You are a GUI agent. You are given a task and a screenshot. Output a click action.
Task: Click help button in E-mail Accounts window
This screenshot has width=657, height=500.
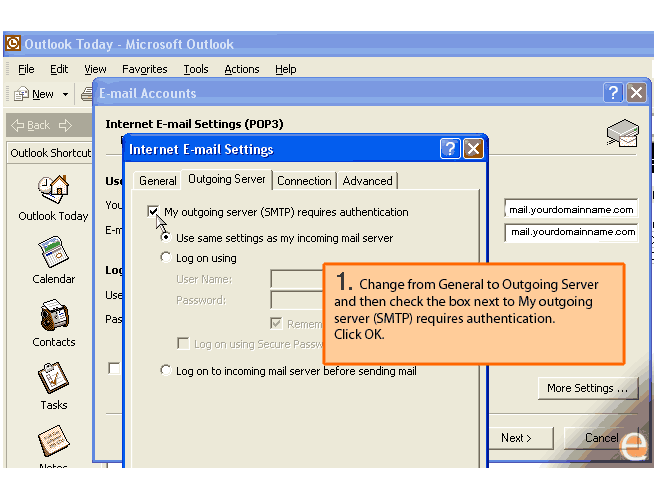(x=613, y=92)
